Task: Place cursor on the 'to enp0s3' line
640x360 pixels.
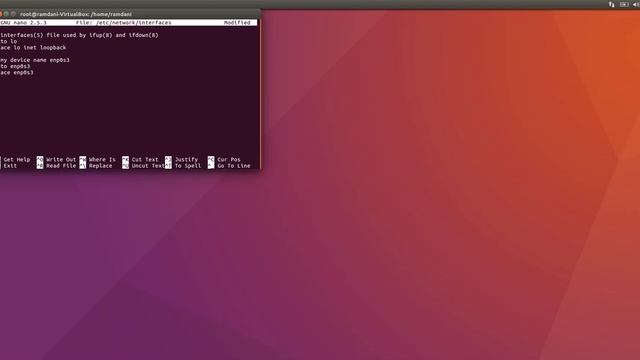Action: [x=15, y=66]
